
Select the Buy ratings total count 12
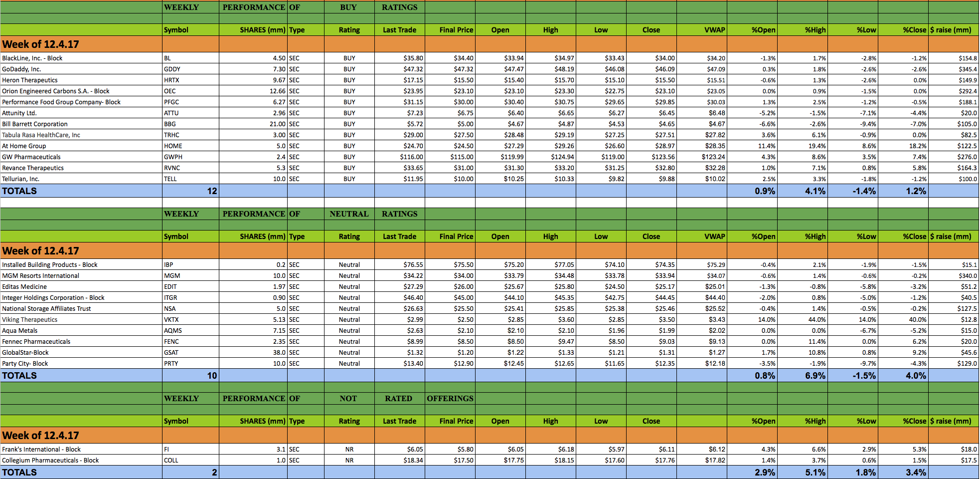click(190, 191)
